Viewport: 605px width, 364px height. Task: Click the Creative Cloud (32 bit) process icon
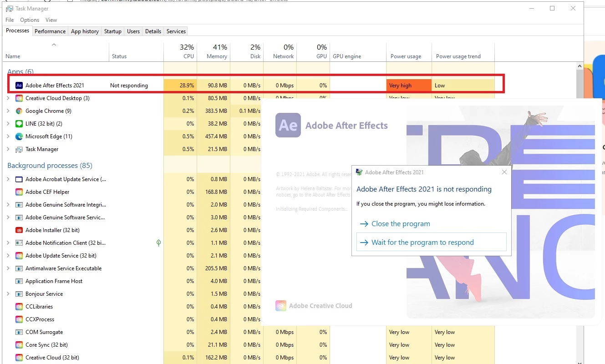tap(19, 358)
